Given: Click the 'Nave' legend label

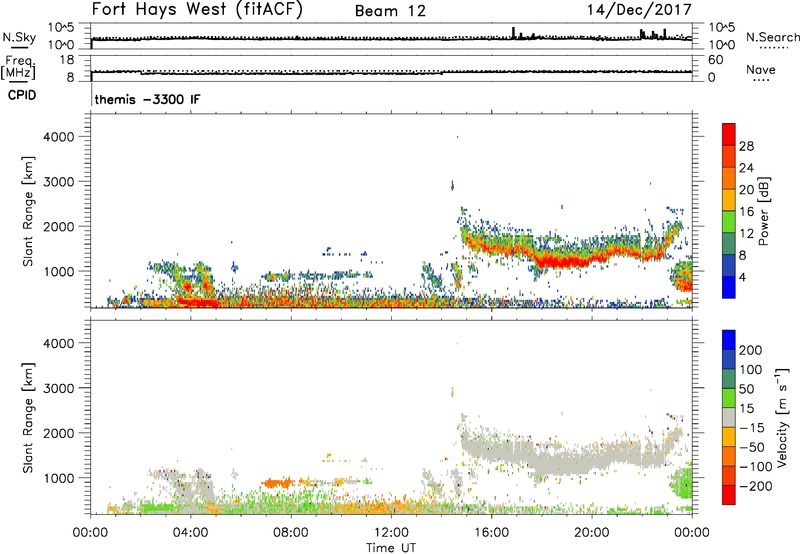Looking at the screenshot, I should click(x=761, y=69).
